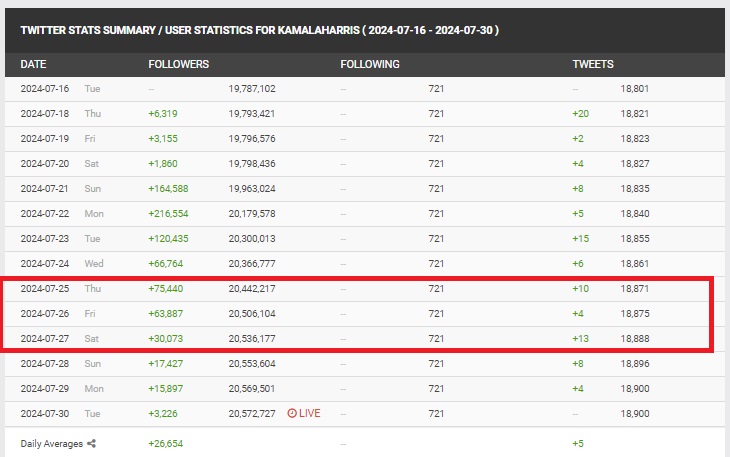Click date 2024-07-30
This screenshot has height=457, width=730.
[45, 414]
